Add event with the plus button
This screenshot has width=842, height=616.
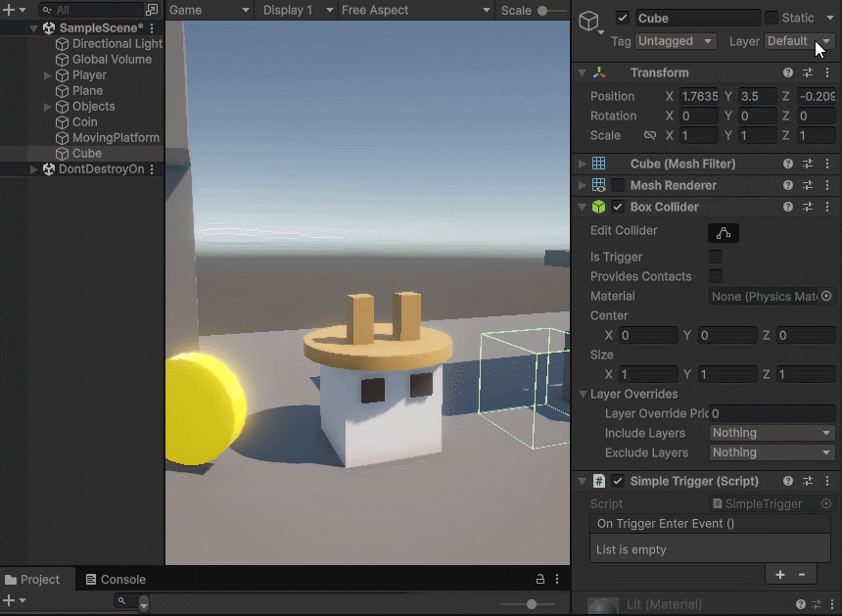pyautogui.click(x=780, y=575)
